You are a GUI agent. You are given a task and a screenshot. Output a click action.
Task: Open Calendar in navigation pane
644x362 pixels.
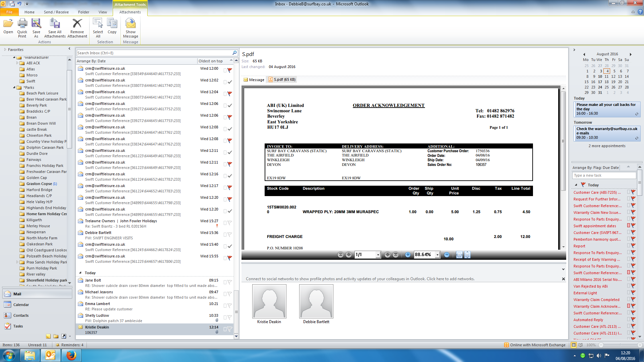[x=21, y=305]
